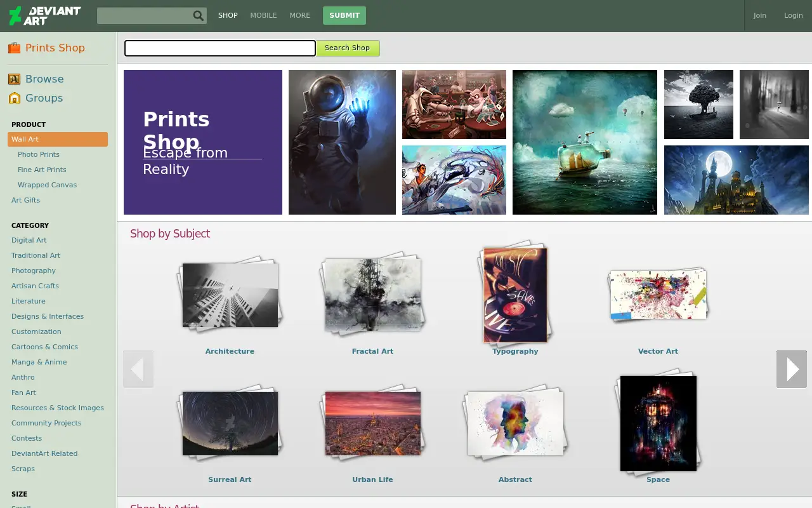Viewport: 812px width, 508px height.
Task: Choose the Fan Art category
Action: pyautogui.click(x=23, y=392)
